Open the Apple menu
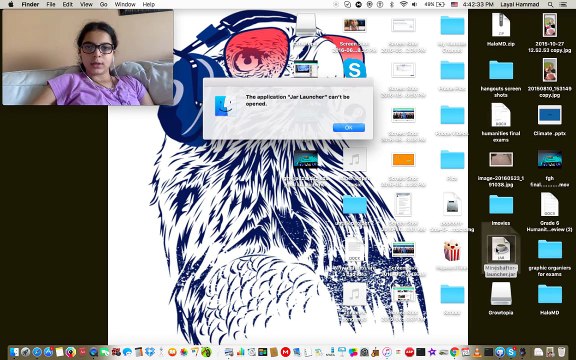The width and height of the screenshot is (576, 360). click(x=11, y=4)
